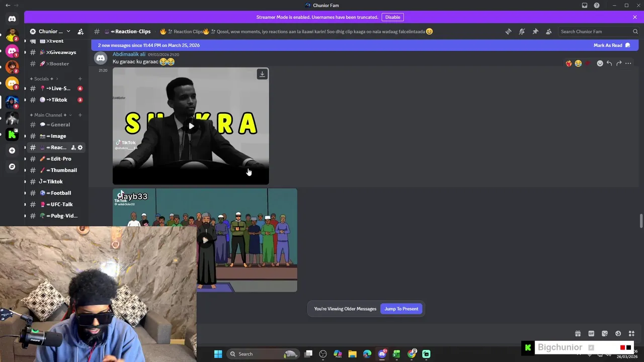Image resolution: width=644 pixels, height=362 pixels.
Task: Create invite icon on Reaction-Clips channel
Action: tap(73, 147)
